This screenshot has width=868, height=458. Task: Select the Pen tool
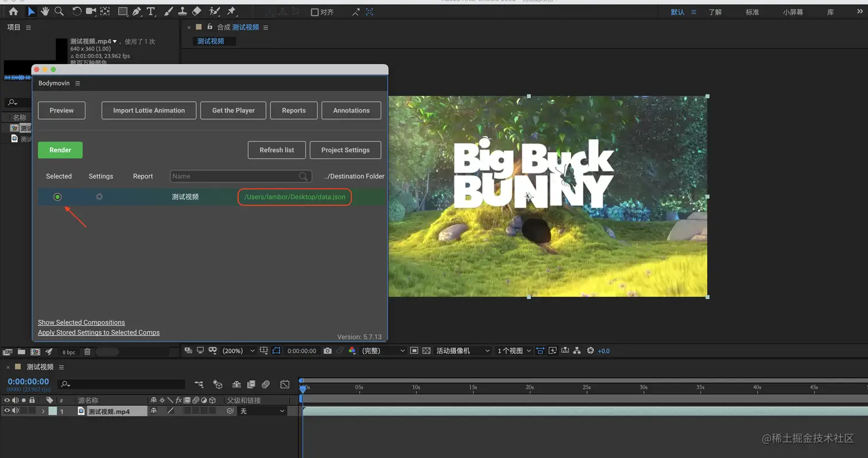(137, 11)
